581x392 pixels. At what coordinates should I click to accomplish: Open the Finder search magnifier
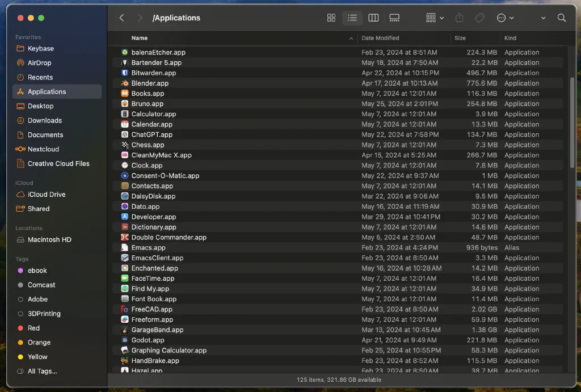coord(562,18)
